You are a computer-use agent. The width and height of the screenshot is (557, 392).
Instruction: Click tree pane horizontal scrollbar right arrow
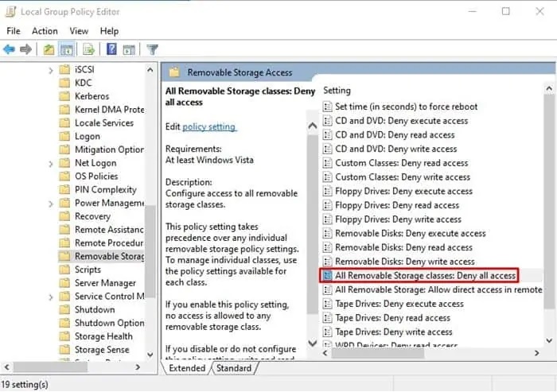138,367
